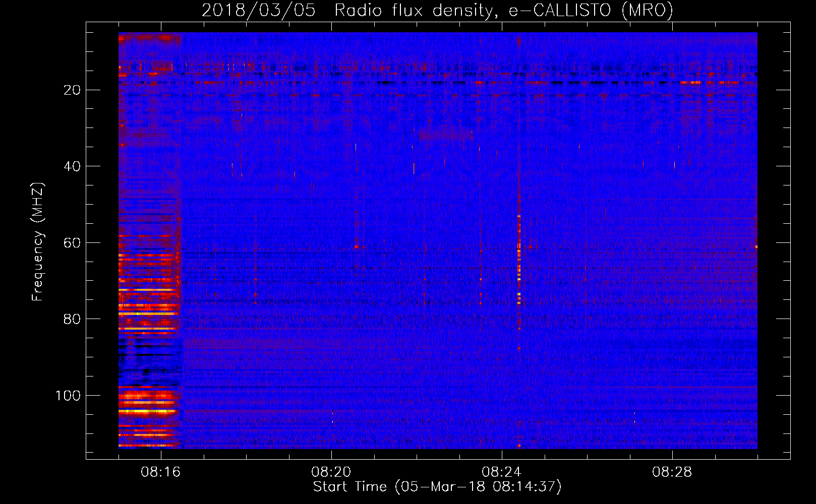Image resolution: width=816 pixels, height=504 pixels.
Task: Click the 'Frequency (MHZ)' axis label
Action: pyautogui.click(x=38, y=242)
